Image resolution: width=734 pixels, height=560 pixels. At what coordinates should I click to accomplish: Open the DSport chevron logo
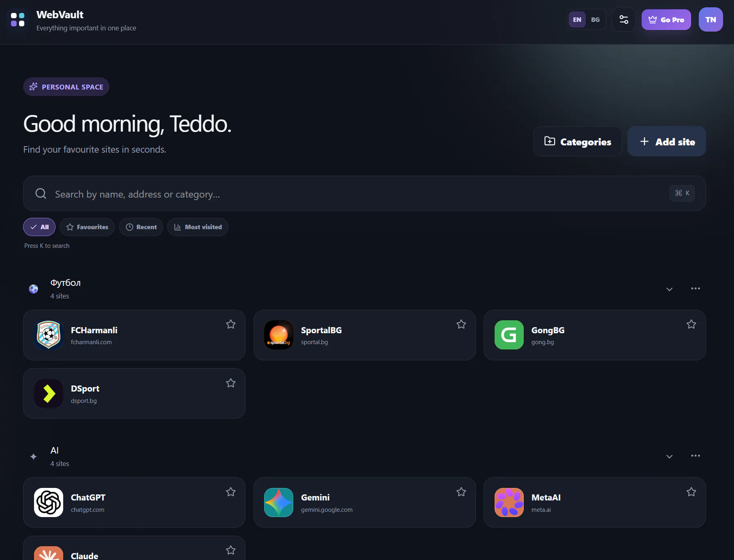(49, 393)
